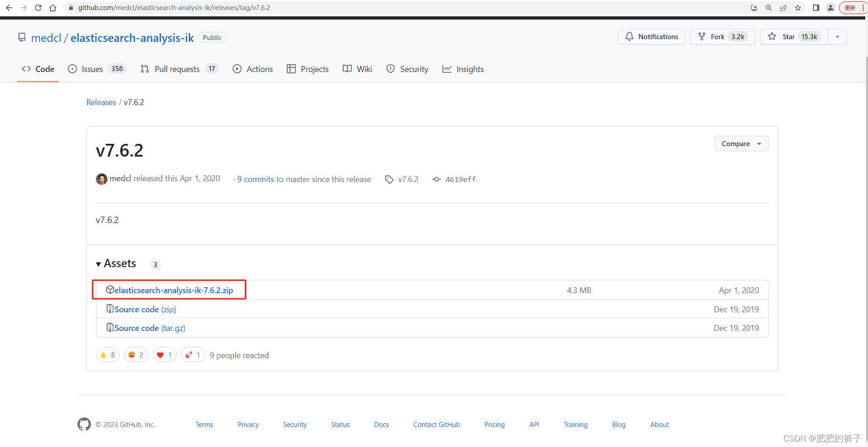Click the thumbs up reaction with 8
868x447 pixels.
click(108, 355)
